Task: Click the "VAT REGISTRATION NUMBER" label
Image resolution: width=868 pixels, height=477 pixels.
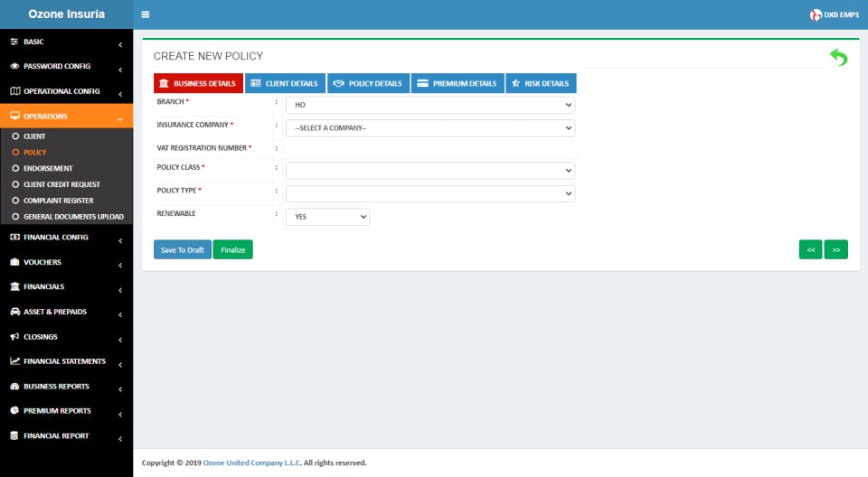Action: tap(202, 148)
